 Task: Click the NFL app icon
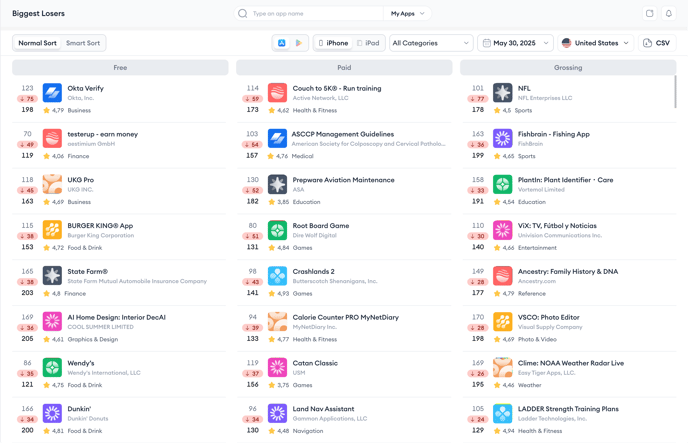click(502, 93)
